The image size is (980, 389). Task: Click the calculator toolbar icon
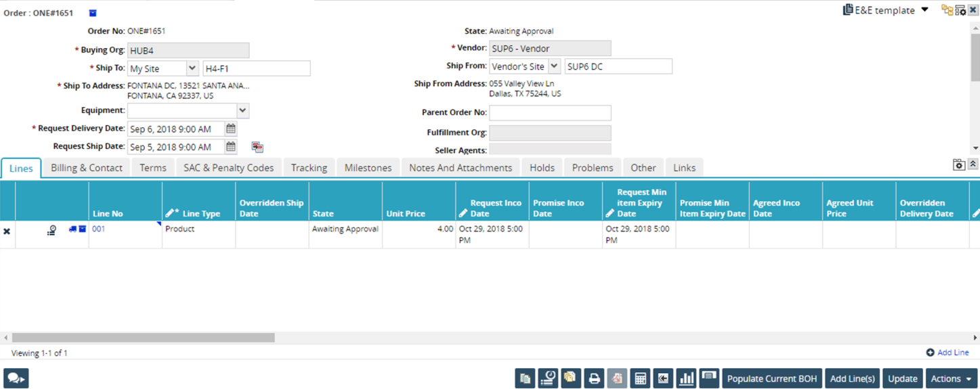640,379
